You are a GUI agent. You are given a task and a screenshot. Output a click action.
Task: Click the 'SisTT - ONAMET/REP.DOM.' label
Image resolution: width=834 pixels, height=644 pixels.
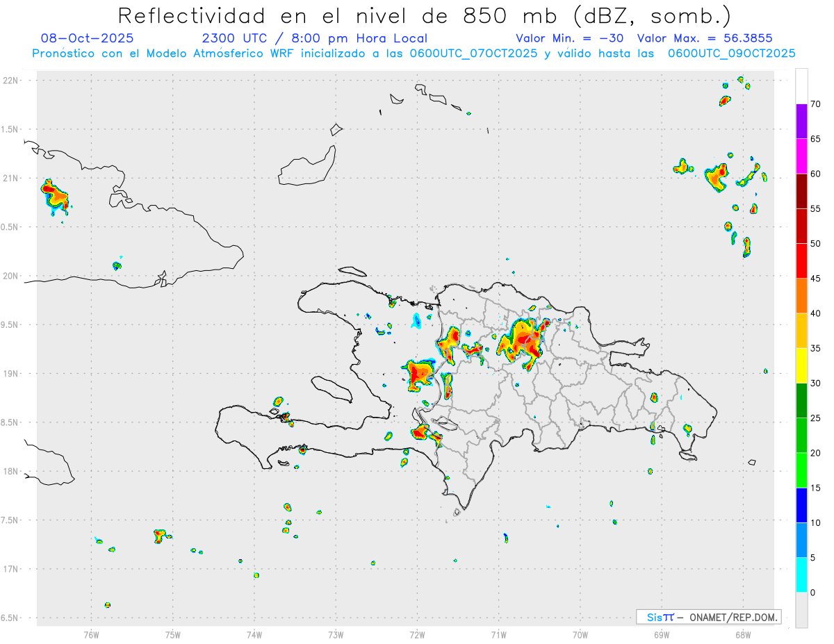pos(708,617)
